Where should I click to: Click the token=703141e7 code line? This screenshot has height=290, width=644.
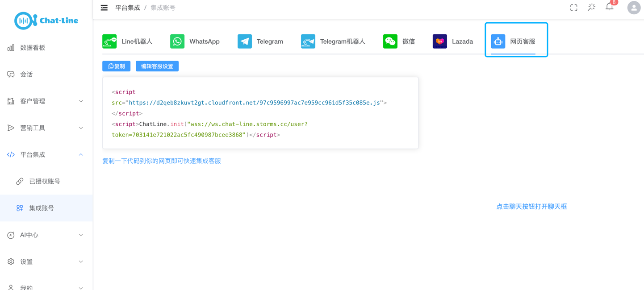tap(179, 135)
